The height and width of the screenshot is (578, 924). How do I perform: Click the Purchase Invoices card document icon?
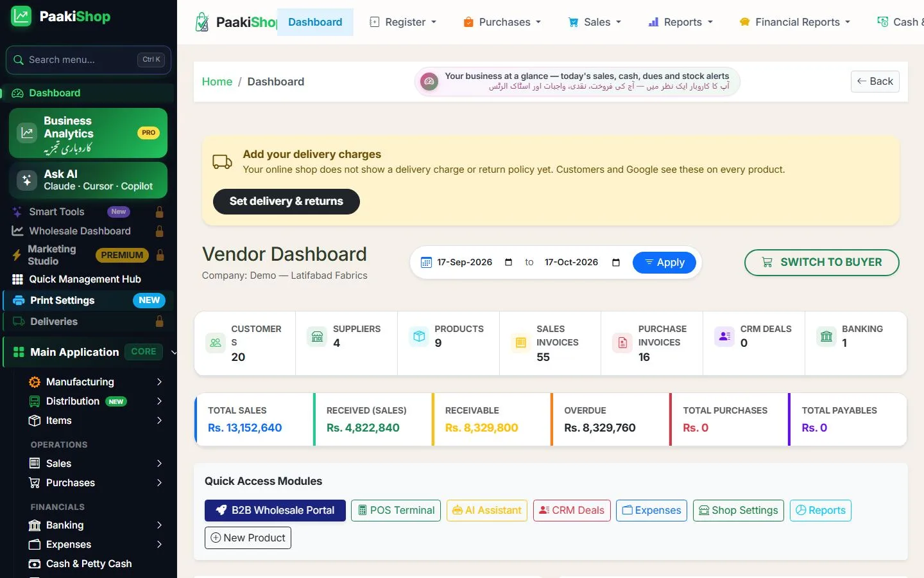[x=622, y=343]
